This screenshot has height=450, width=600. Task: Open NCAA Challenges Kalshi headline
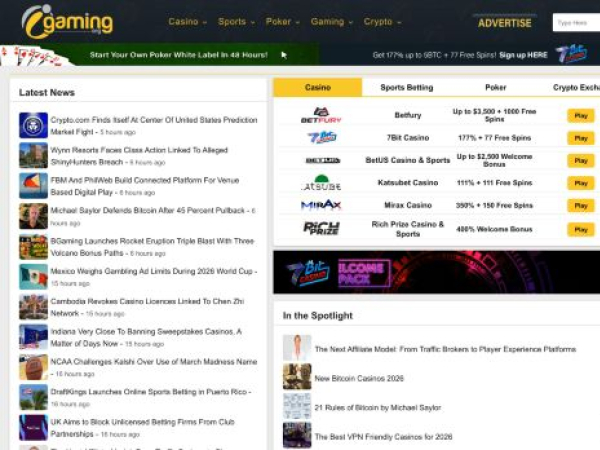click(154, 362)
